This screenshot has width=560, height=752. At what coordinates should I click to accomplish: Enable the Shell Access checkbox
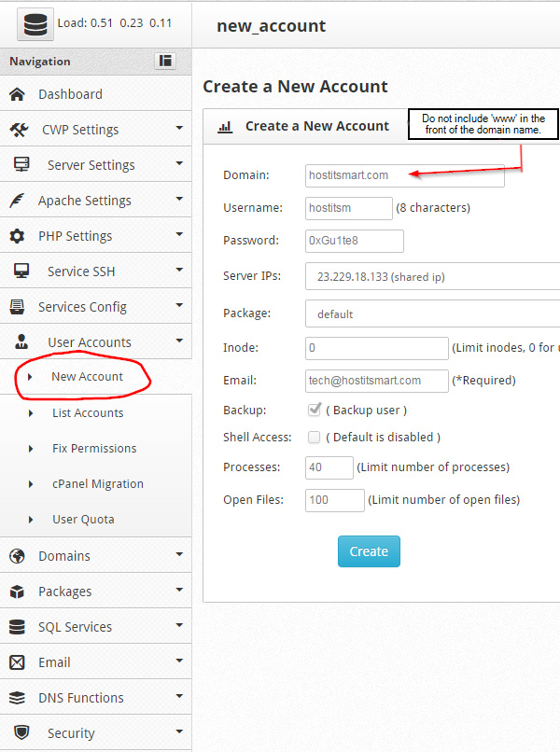pos(315,437)
